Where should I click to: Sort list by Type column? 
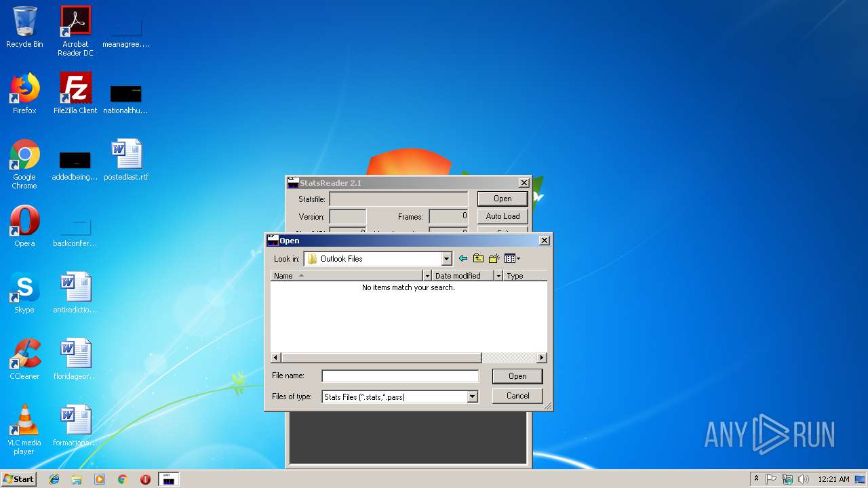pyautogui.click(x=526, y=276)
